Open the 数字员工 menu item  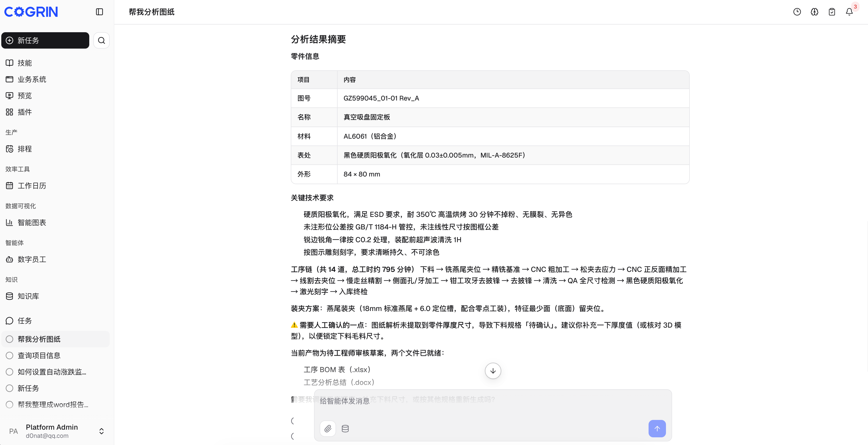pyautogui.click(x=55, y=259)
